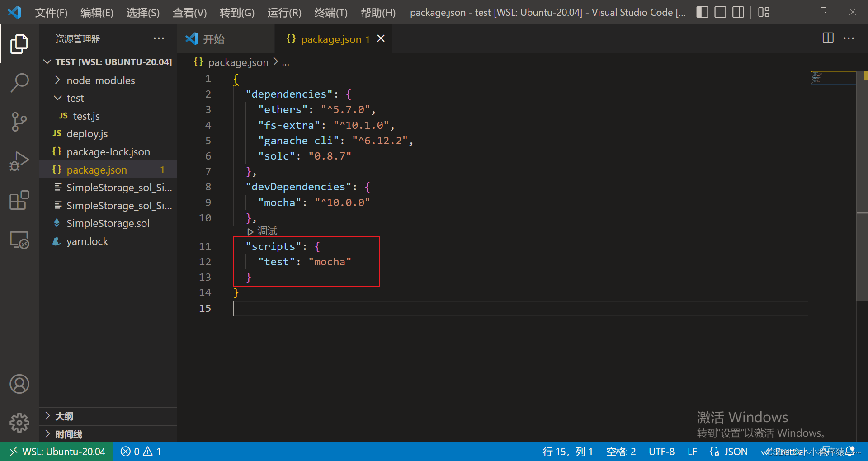The image size is (868, 461).
Task: Open the 帮助(H) menu
Action: 378,13
